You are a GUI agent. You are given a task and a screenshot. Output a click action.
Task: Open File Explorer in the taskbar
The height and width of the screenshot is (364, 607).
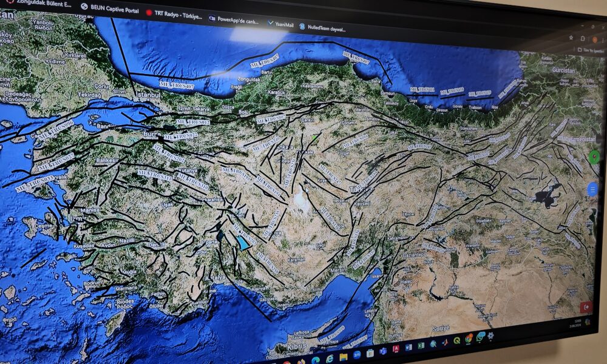344,357
